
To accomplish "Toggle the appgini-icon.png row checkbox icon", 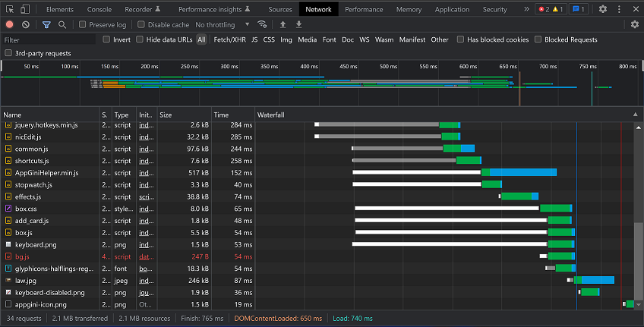I will coord(8,304).
